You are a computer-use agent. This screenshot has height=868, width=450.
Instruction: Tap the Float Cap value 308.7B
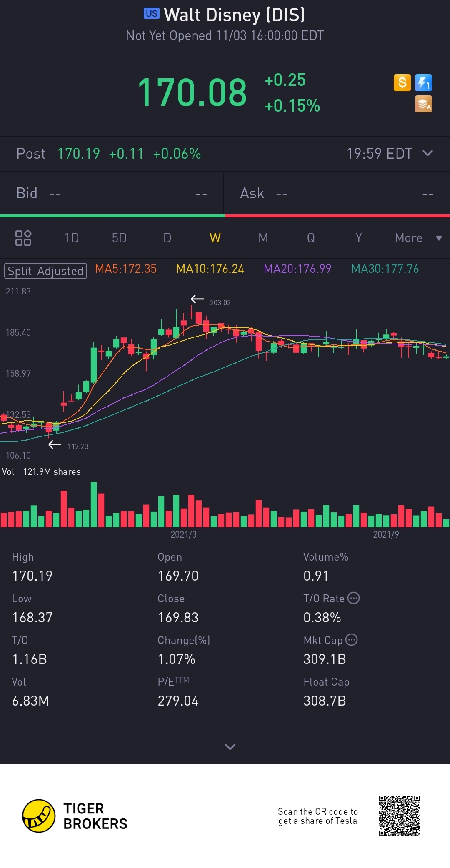coord(325,701)
